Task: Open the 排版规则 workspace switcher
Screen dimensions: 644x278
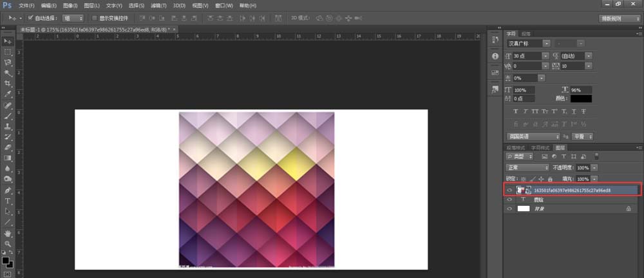Action: click(619, 19)
